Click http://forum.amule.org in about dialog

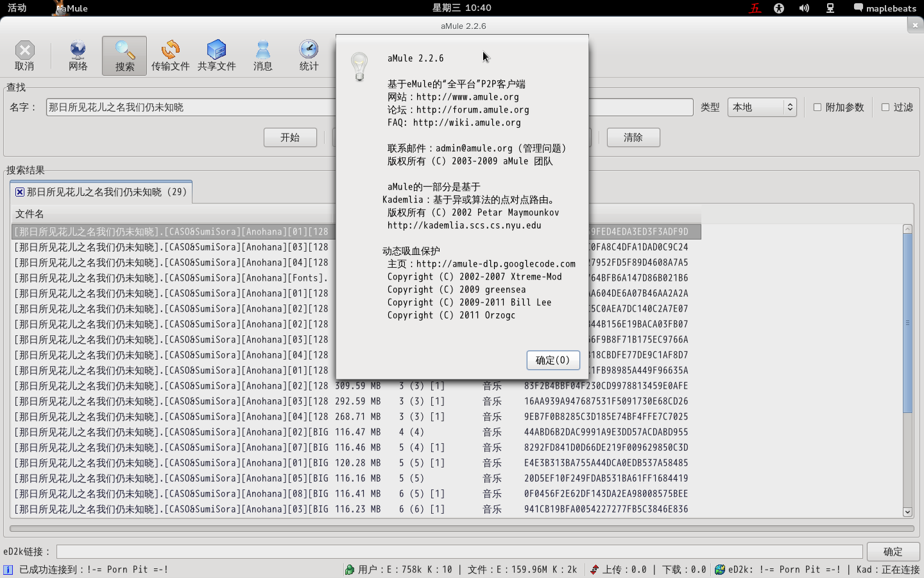tap(472, 110)
